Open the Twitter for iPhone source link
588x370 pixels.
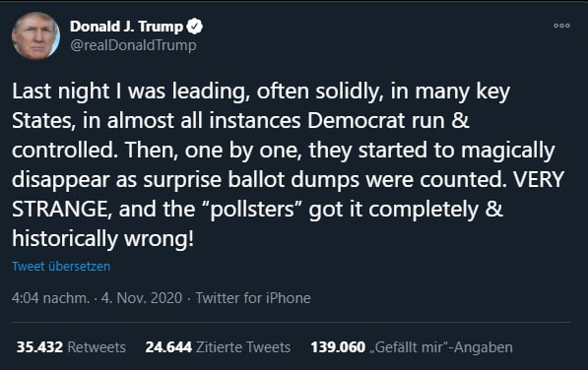253,298
